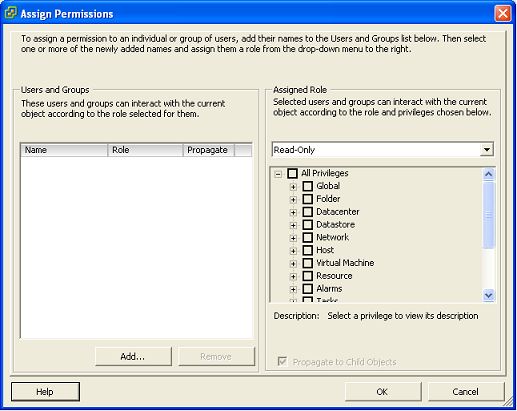Check the Global privilege checkbox

pyautogui.click(x=307, y=186)
